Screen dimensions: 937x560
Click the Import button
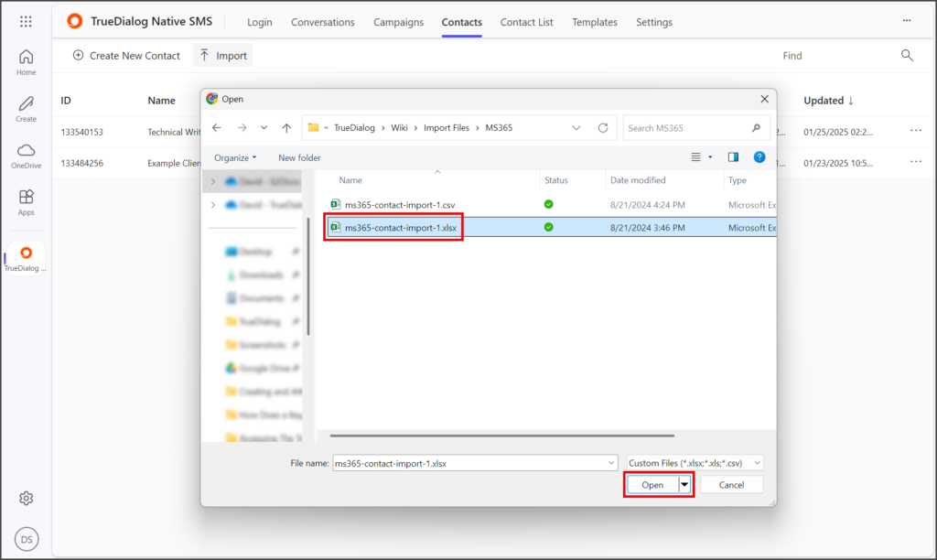(x=223, y=56)
